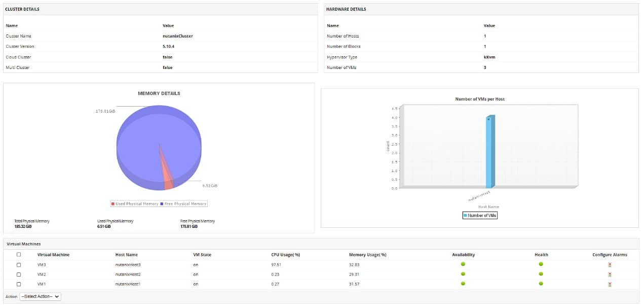Select the Cloud Cluster row label
644x305 pixels.
(18, 57)
